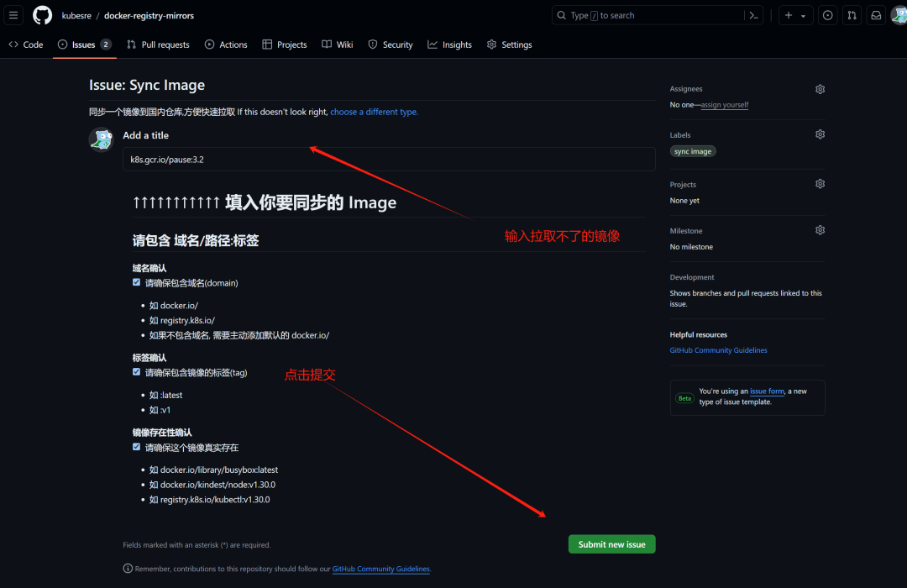The height and width of the screenshot is (588, 907).
Task: Click text 'docker.io/kindest/node:v1.30.0' example
Action: tap(218, 485)
